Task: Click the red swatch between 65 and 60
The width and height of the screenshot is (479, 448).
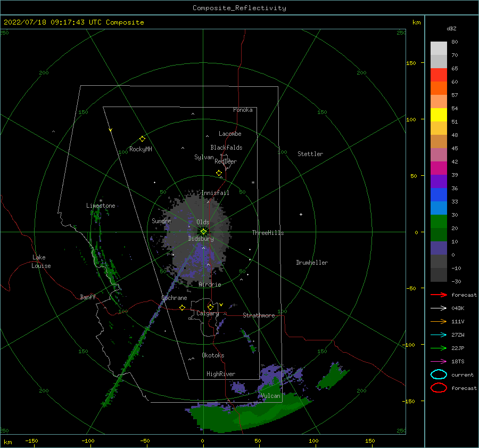Action: point(439,75)
